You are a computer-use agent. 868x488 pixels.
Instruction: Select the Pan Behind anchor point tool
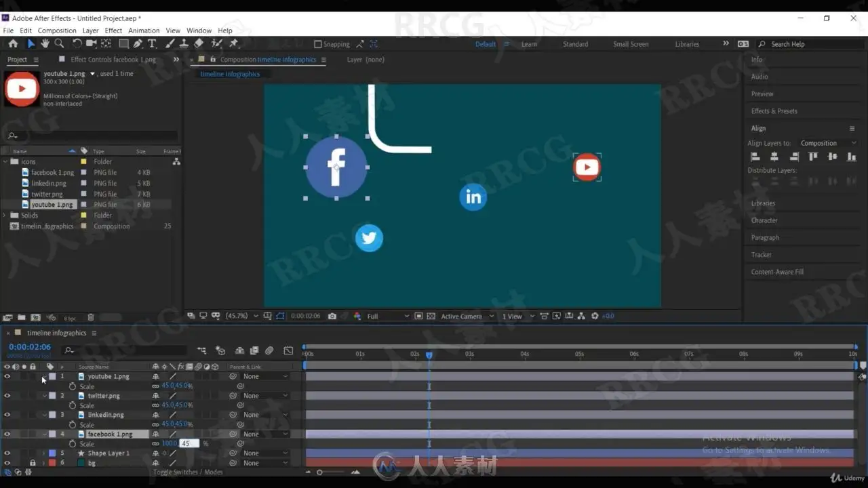pos(106,43)
